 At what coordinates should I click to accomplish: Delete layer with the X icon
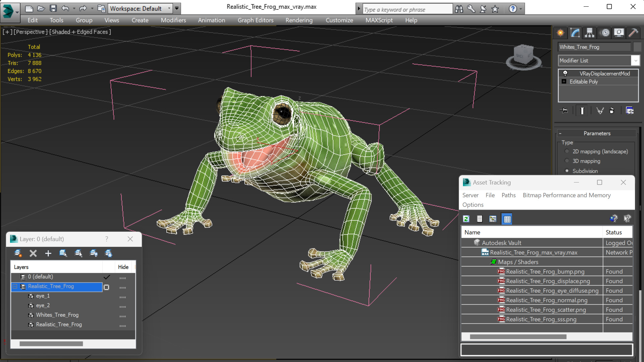point(33,254)
